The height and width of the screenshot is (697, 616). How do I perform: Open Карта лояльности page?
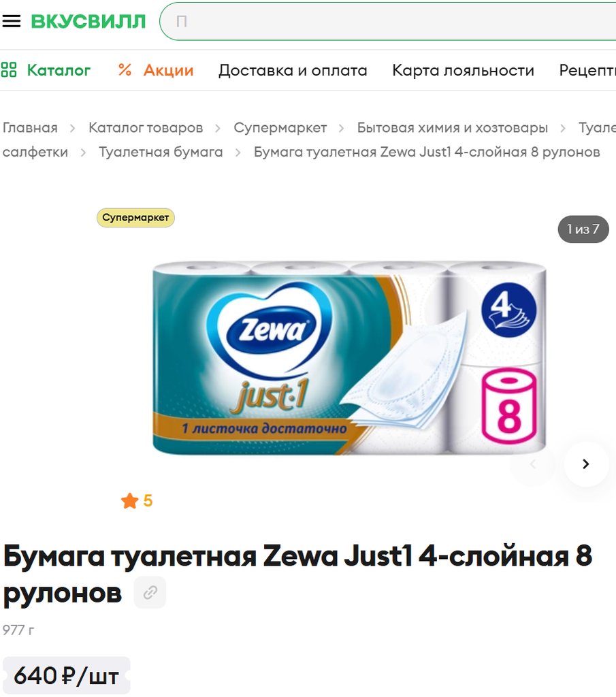pos(463,70)
